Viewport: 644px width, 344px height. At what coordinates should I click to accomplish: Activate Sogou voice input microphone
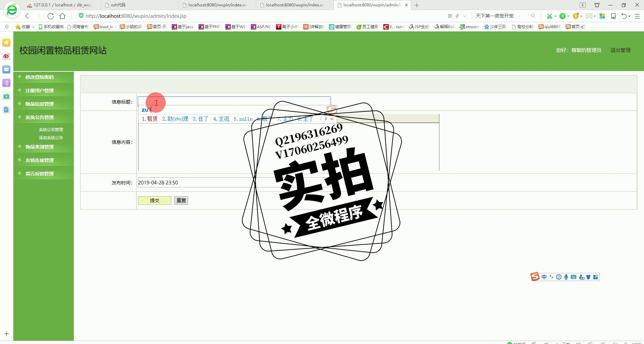pos(566,277)
